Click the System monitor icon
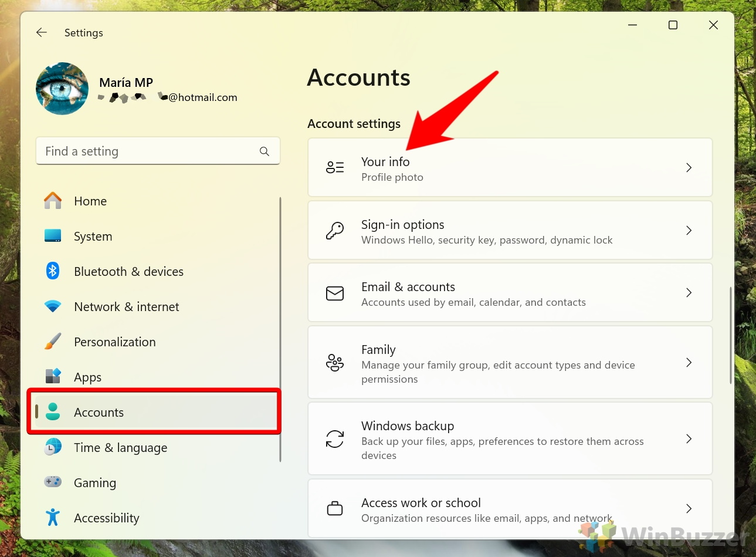The width and height of the screenshot is (756, 557). tap(53, 236)
